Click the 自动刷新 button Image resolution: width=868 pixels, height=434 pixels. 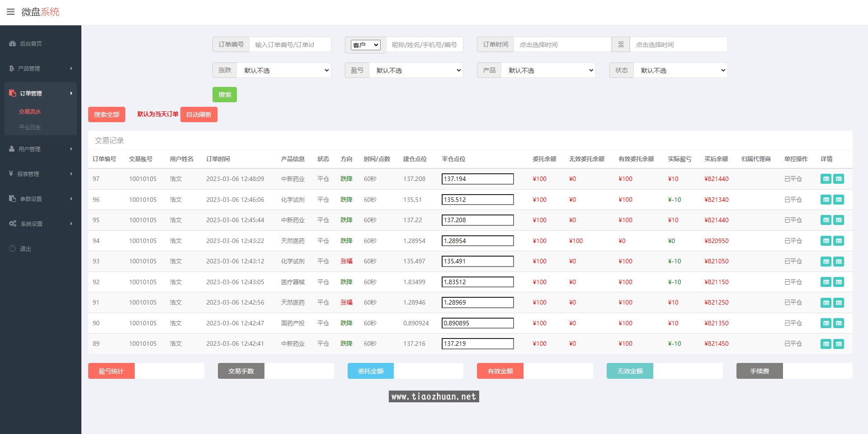(198, 114)
